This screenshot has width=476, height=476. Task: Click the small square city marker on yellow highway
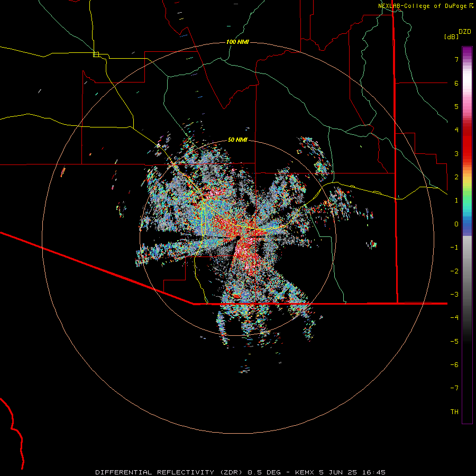click(96, 54)
